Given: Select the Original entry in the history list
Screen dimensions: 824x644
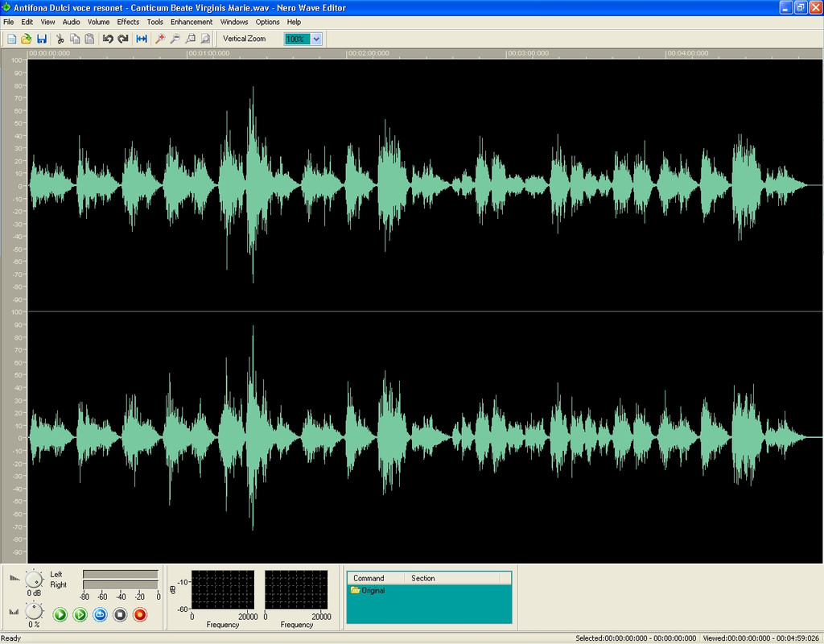Looking at the screenshot, I should [368, 590].
